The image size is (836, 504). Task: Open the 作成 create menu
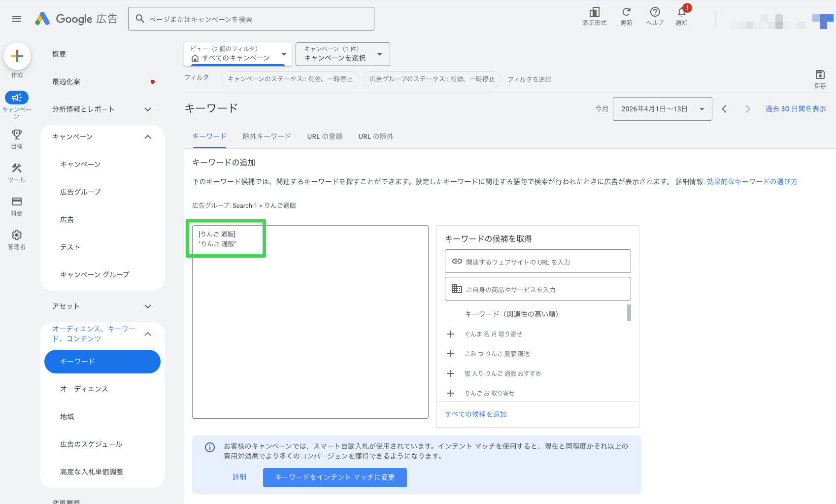[x=17, y=56]
